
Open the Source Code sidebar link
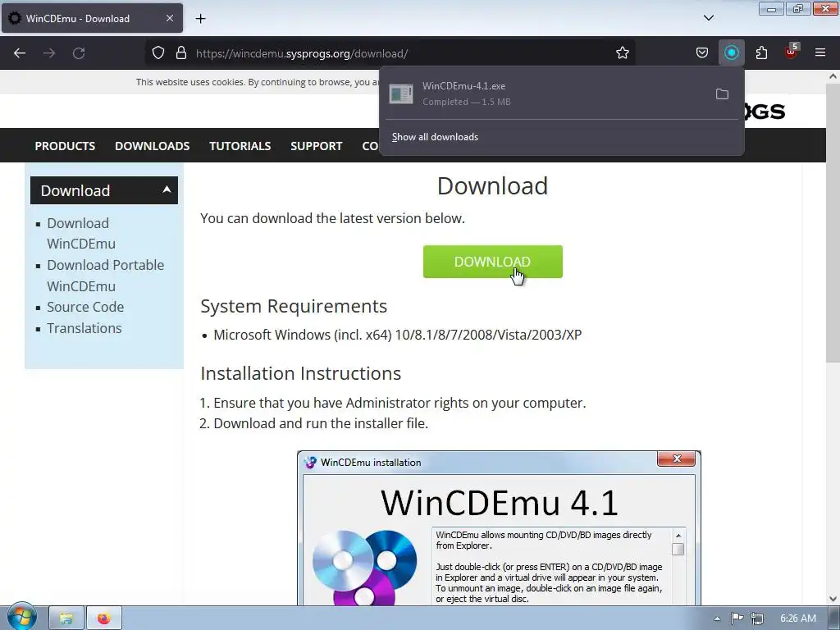[x=85, y=307]
